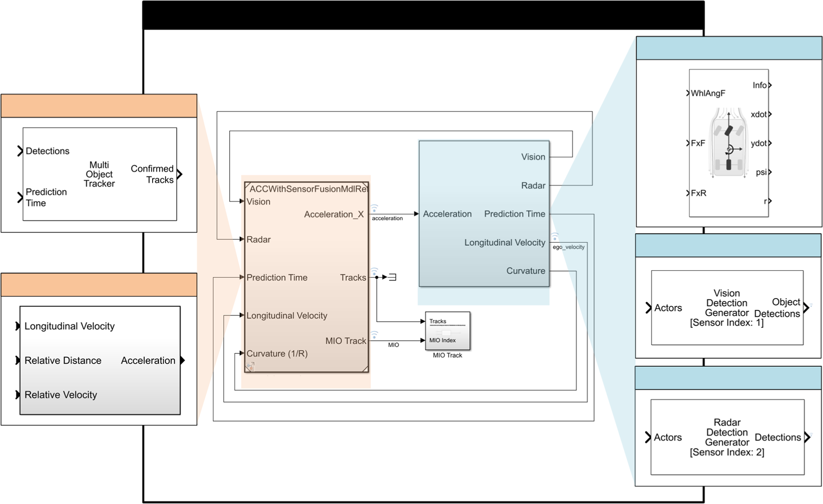Select the Radar Detection Generator block

727,437
